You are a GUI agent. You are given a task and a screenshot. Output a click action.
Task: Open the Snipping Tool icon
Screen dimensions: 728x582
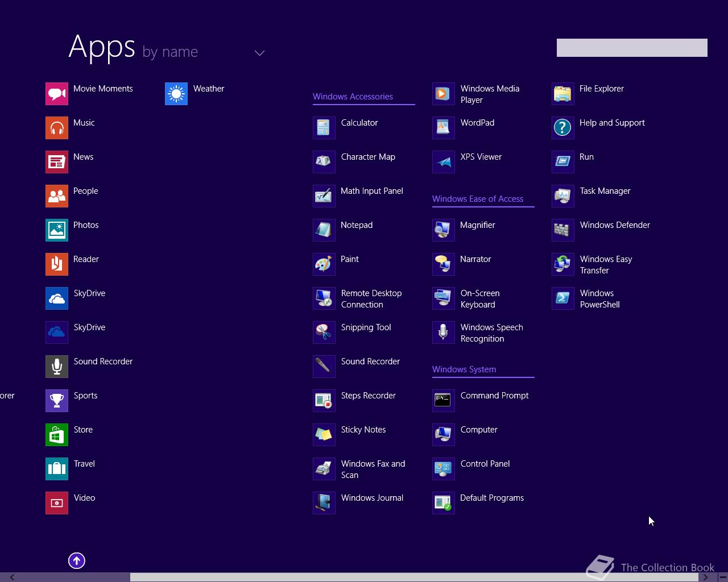coord(324,332)
